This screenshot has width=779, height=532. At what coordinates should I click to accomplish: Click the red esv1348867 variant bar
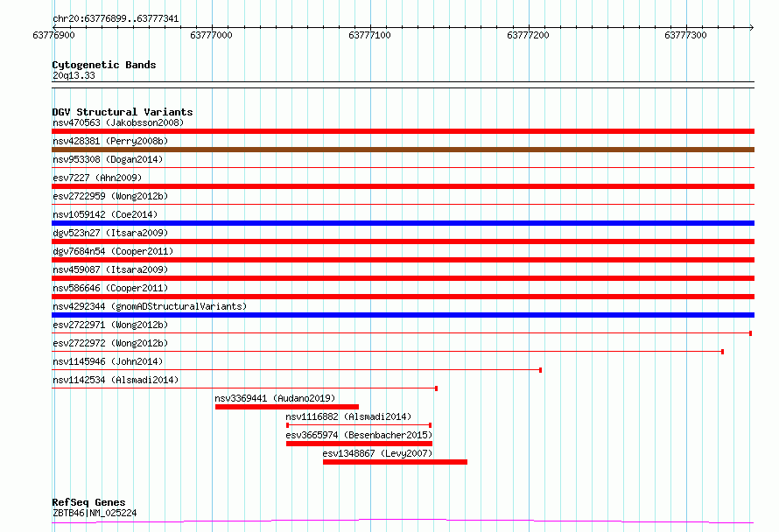click(395, 462)
